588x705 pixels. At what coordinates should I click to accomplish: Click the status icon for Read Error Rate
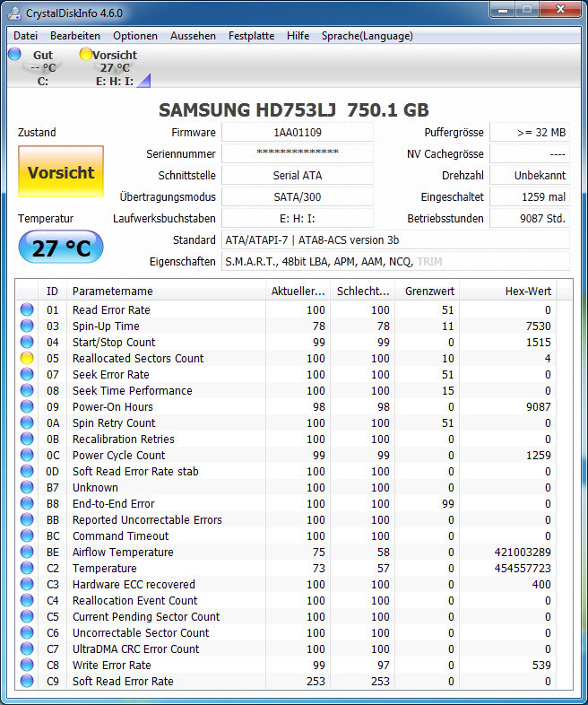[x=27, y=309]
